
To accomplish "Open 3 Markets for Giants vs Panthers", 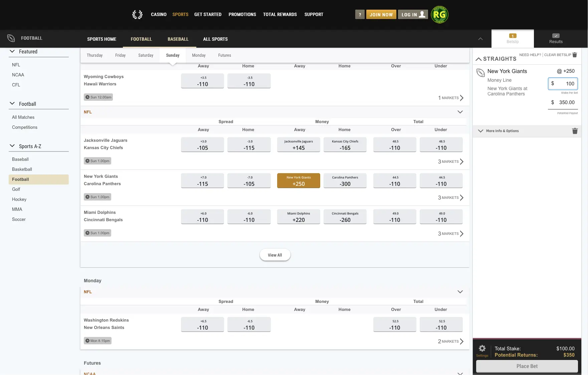I will coord(451,198).
